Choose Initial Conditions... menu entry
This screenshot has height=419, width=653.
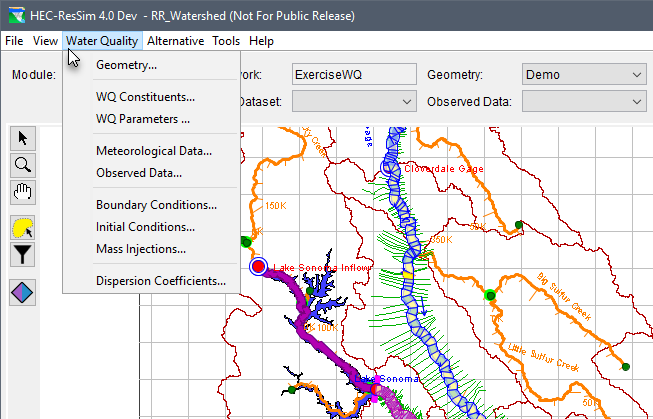click(152, 227)
